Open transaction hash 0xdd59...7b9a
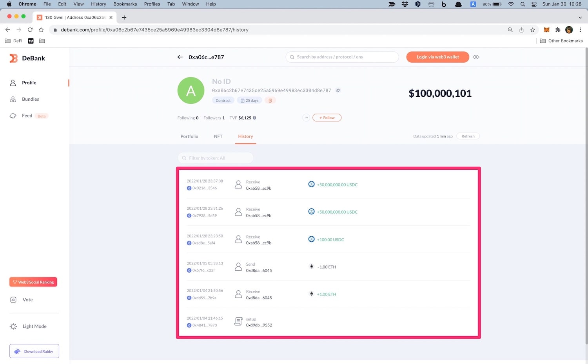The height and width of the screenshot is (364, 588). click(204, 298)
